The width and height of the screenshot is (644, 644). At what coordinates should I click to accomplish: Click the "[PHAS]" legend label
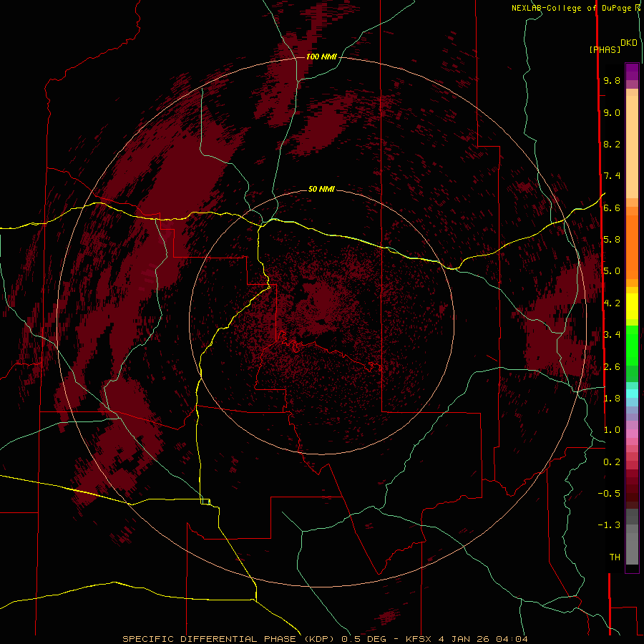(605, 50)
